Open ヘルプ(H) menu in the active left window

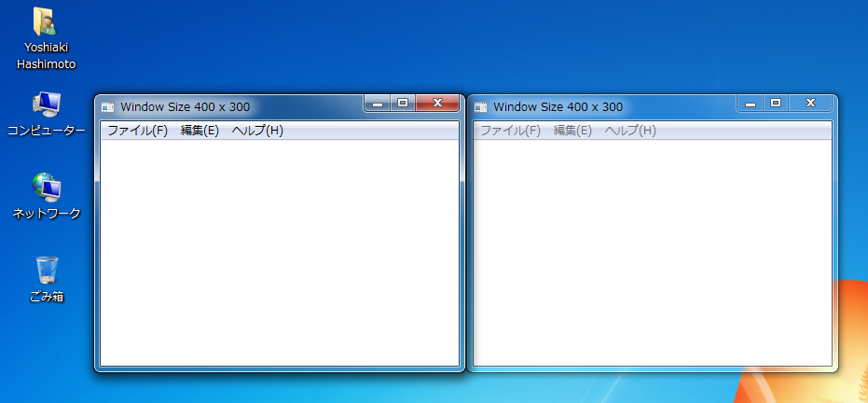(x=257, y=131)
